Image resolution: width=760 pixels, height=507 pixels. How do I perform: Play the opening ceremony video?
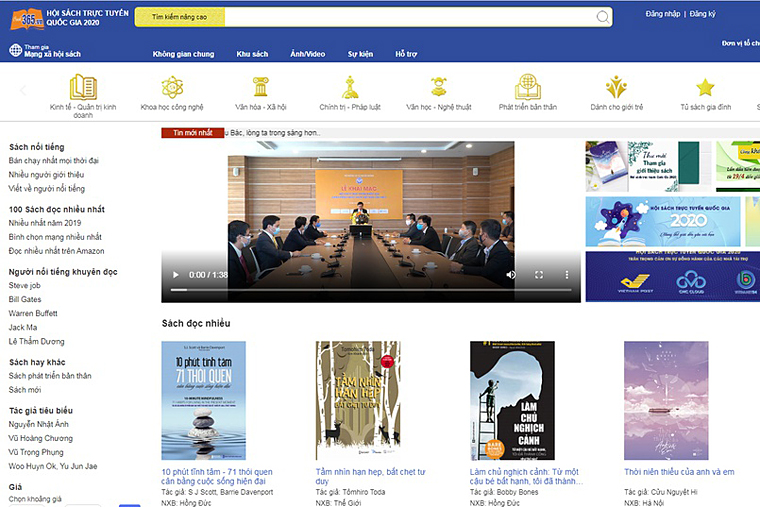[x=177, y=274]
